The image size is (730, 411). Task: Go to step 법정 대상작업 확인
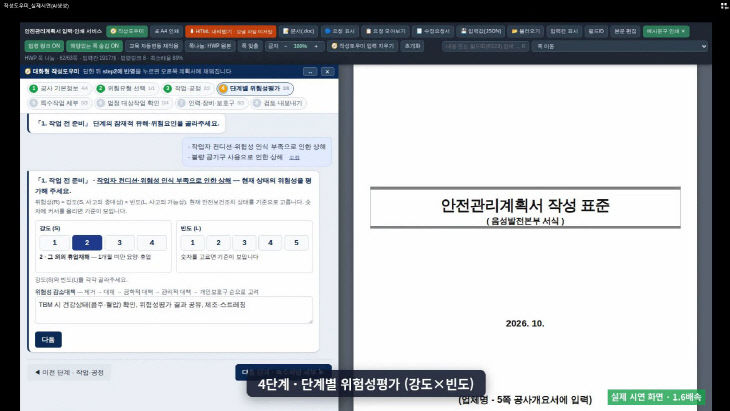[x=133, y=103]
